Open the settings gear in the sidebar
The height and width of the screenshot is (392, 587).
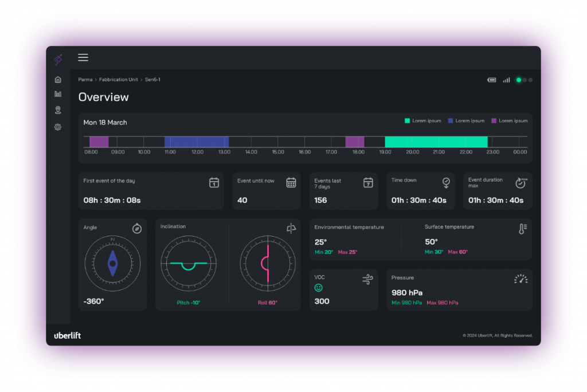click(x=57, y=127)
